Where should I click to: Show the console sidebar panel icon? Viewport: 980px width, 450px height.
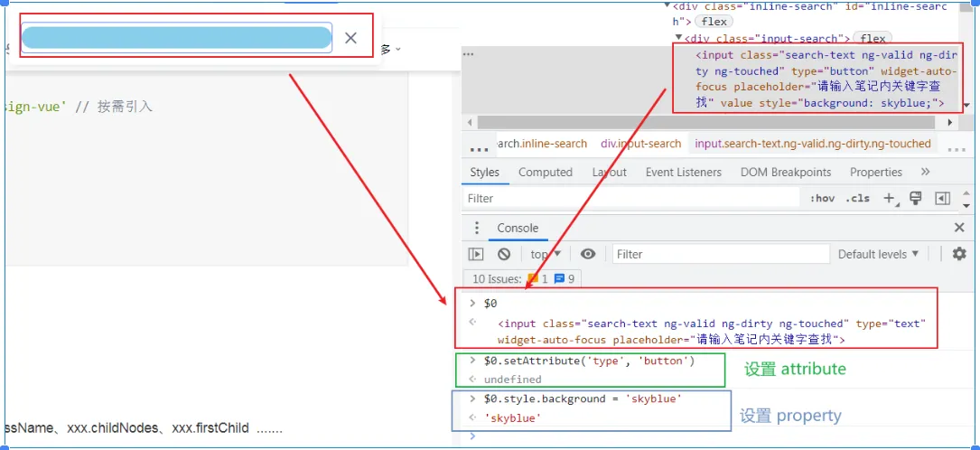pyautogui.click(x=476, y=254)
